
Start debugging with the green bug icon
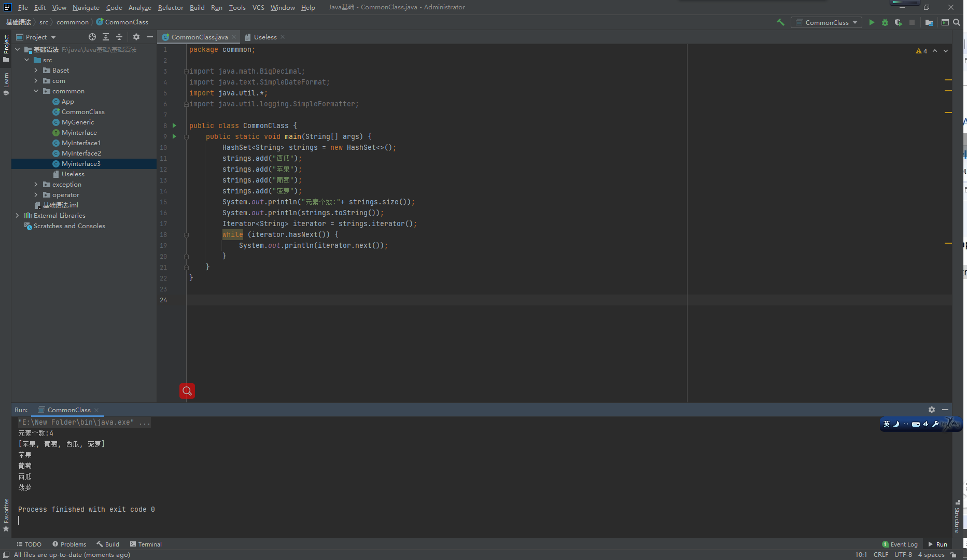(885, 22)
